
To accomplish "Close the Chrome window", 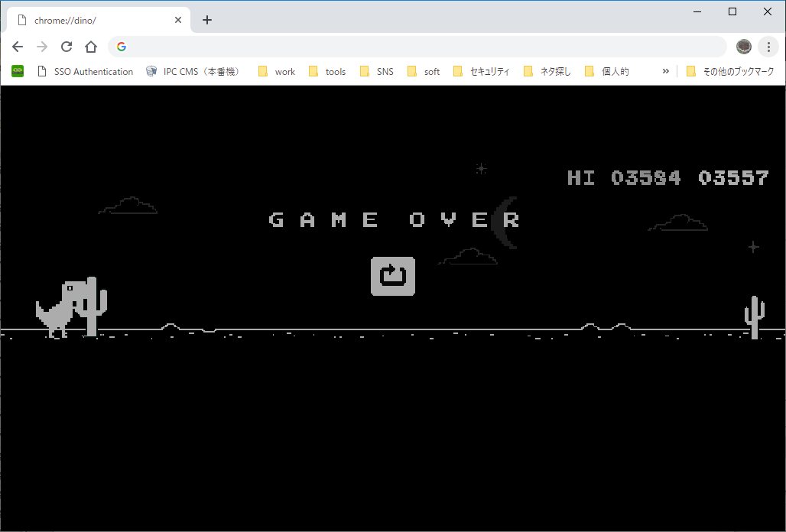I will coord(768,11).
